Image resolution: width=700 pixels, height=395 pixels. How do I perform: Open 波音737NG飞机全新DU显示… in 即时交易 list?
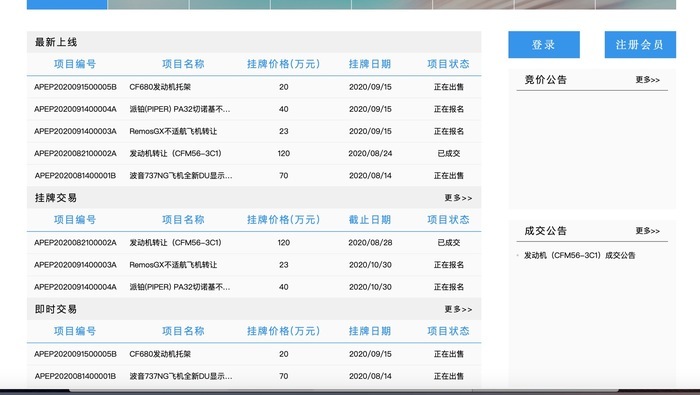(x=181, y=376)
